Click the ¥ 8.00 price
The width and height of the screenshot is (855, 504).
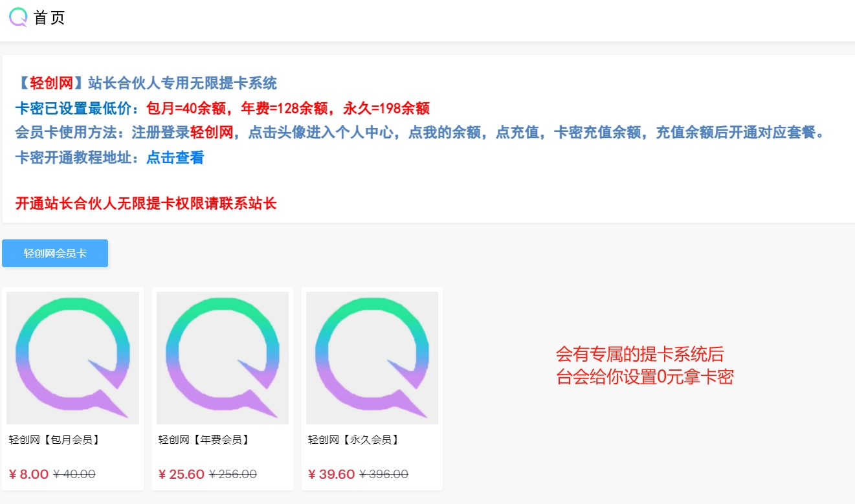[x=28, y=474]
